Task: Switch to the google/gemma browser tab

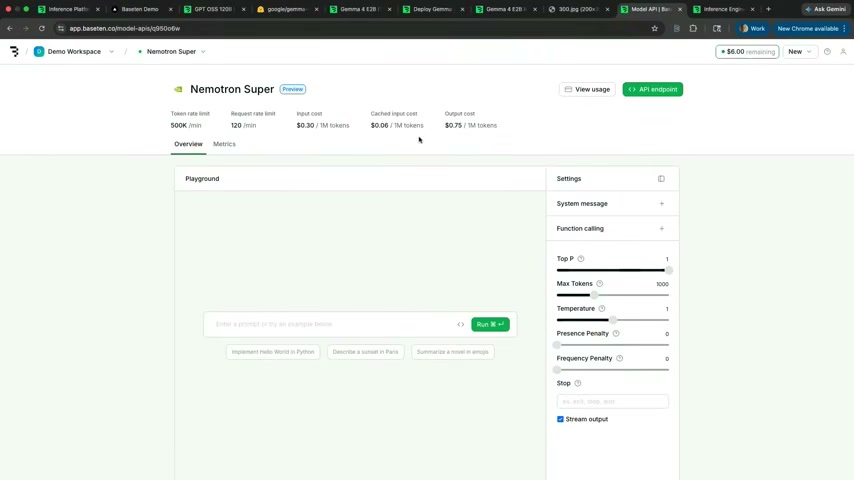Action: [286, 9]
